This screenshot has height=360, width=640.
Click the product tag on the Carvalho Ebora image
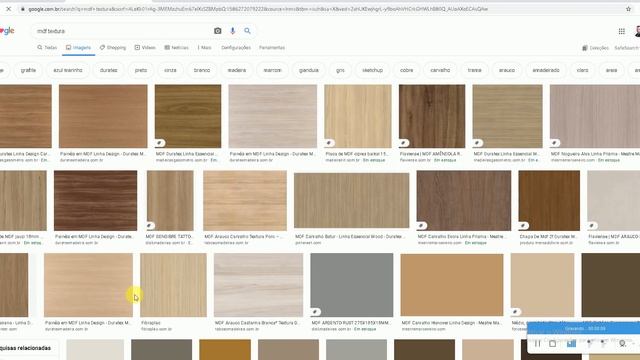[x=422, y=225]
